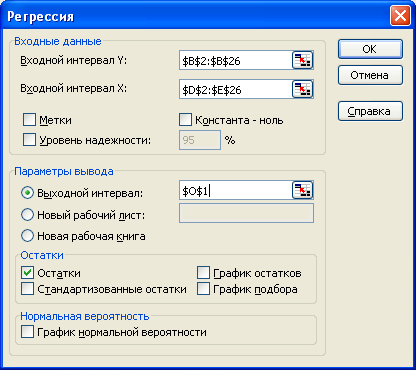Select Выходной интервал radio button
Screen dimensions: 416x370
(x=27, y=193)
